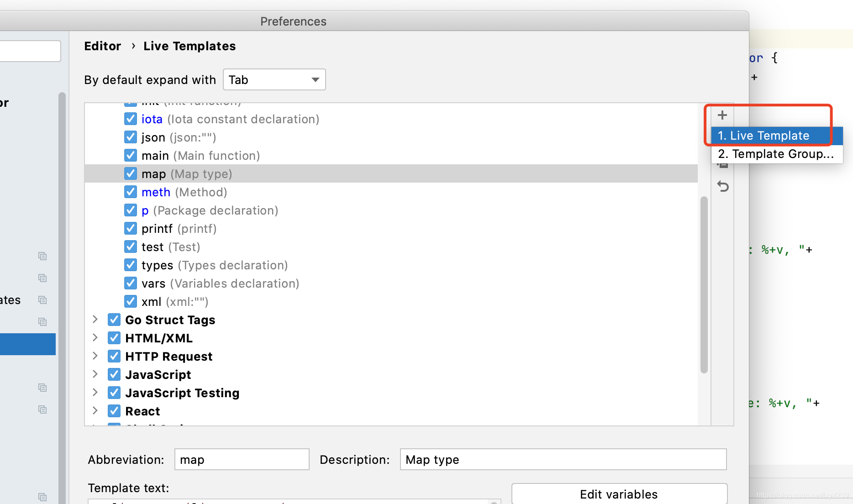Click the HTML/XML group label
Image resolution: width=853 pixels, height=504 pixels.
coord(159,338)
